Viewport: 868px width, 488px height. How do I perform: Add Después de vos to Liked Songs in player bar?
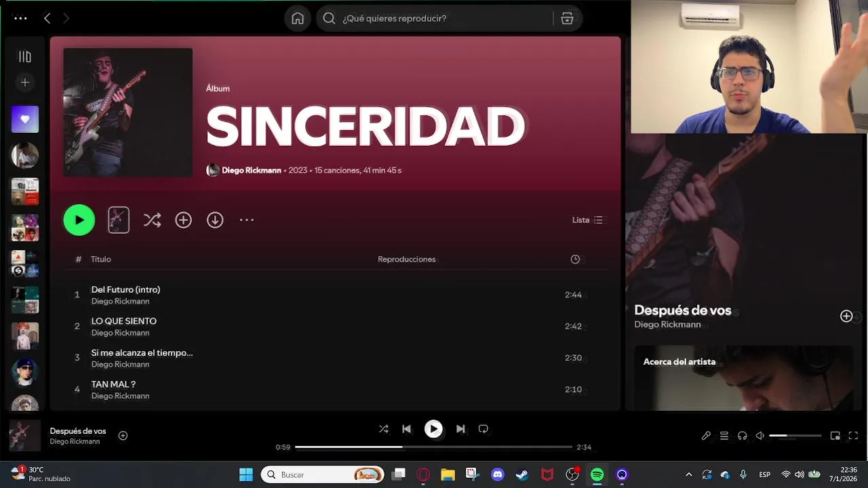click(x=123, y=436)
